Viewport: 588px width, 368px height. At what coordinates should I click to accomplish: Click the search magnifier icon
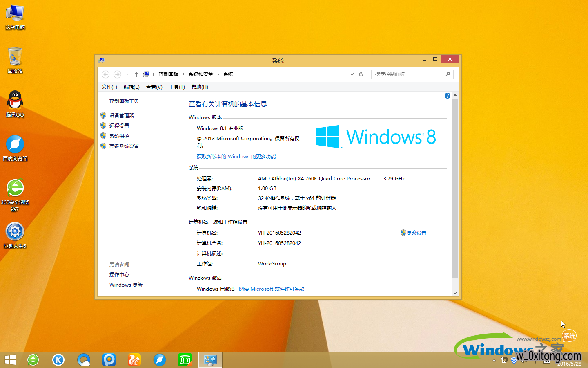448,74
